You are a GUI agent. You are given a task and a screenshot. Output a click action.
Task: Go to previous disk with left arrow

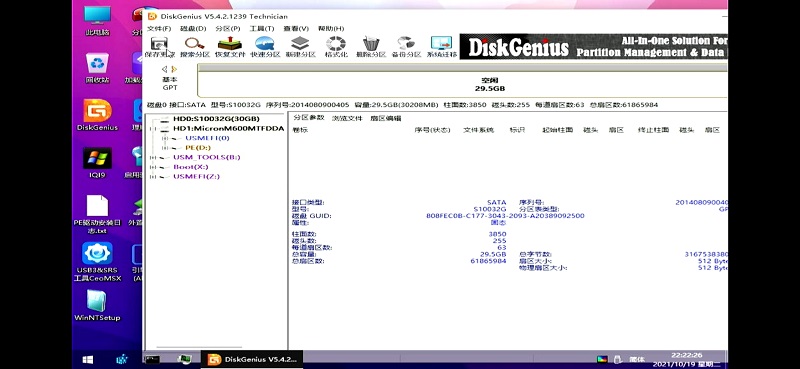(164, 69)
